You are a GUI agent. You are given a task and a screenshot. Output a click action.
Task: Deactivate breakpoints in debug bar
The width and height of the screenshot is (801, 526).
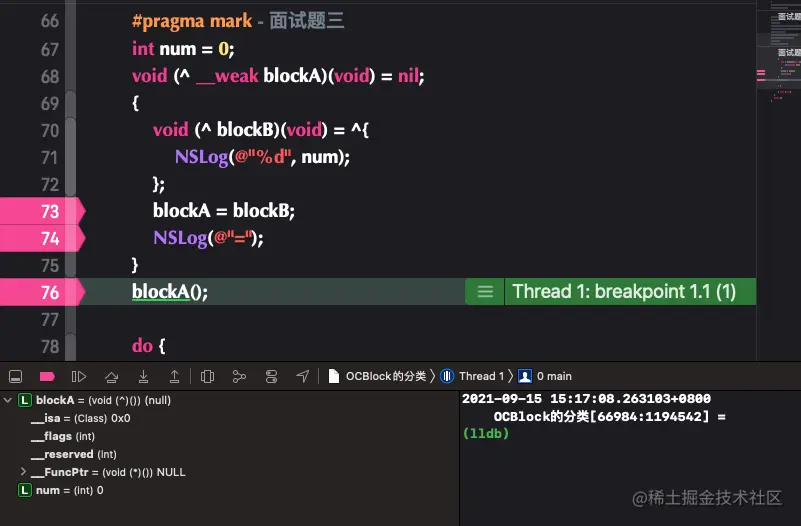[x=47, y=377]
